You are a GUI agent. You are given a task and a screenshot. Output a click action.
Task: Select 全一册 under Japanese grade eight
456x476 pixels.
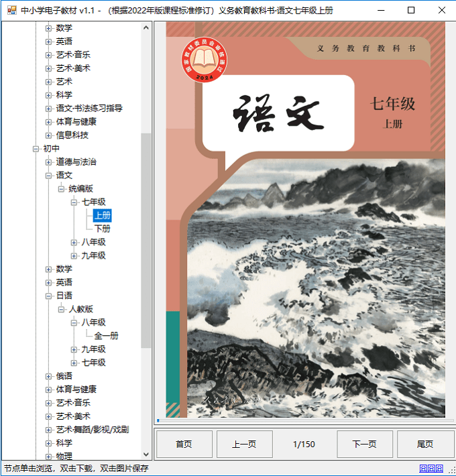click(x=106, y=336)
